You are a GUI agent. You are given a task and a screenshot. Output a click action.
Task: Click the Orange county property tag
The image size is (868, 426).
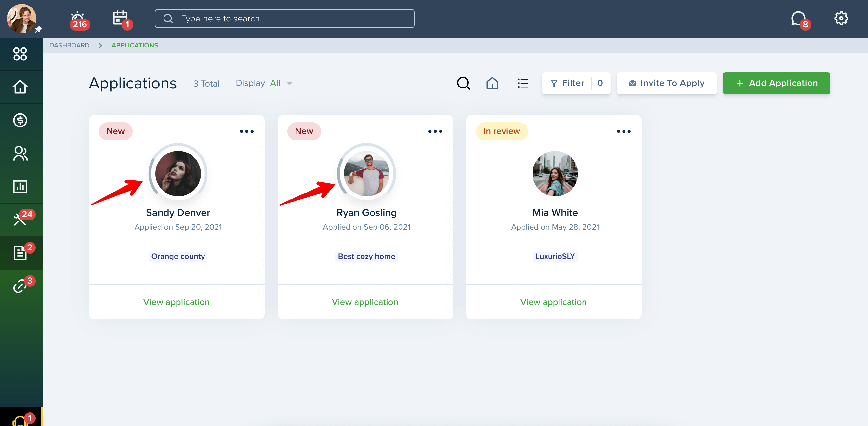pyautogui.click(x=178, y=257)
